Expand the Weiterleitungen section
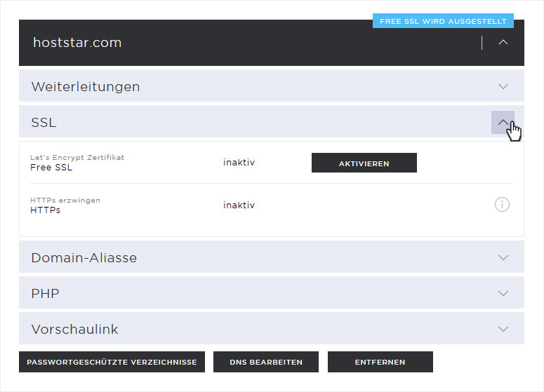 (503, 86)
